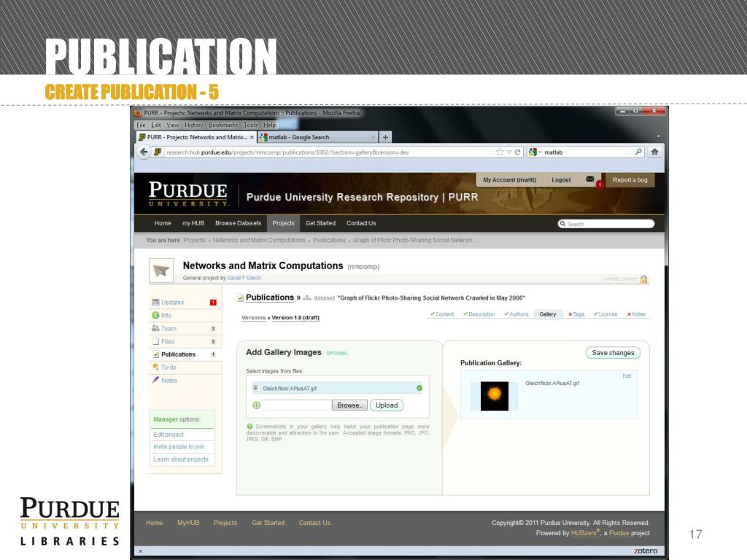Open the View menu
The image size is (747, 560).
click(x=172, y=125)
